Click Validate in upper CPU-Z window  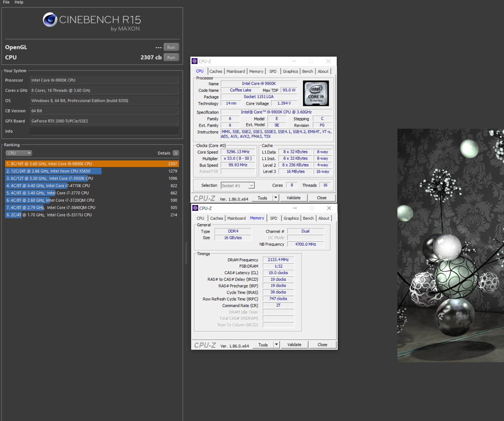coord(293,198)
